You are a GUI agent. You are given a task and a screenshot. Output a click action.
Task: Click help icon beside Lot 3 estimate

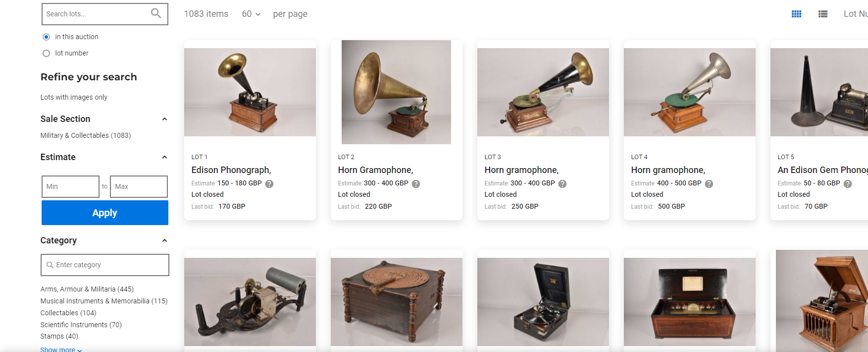click(x=562, y=184)
